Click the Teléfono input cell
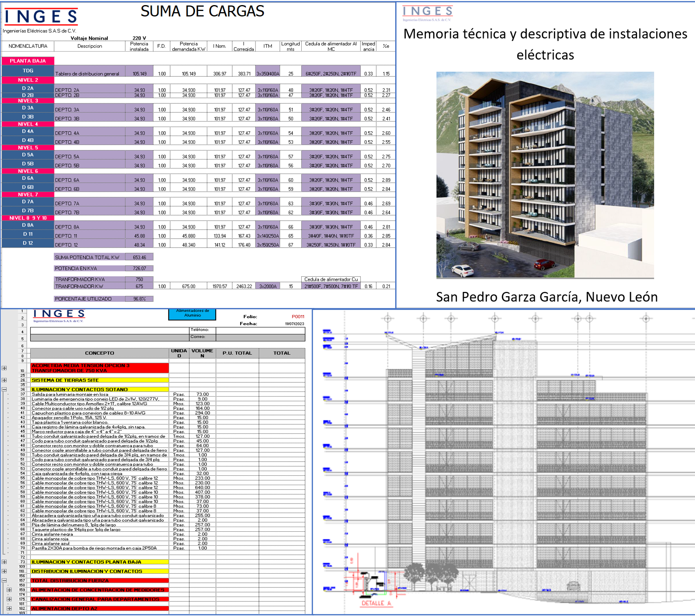 tap(260, 330)
